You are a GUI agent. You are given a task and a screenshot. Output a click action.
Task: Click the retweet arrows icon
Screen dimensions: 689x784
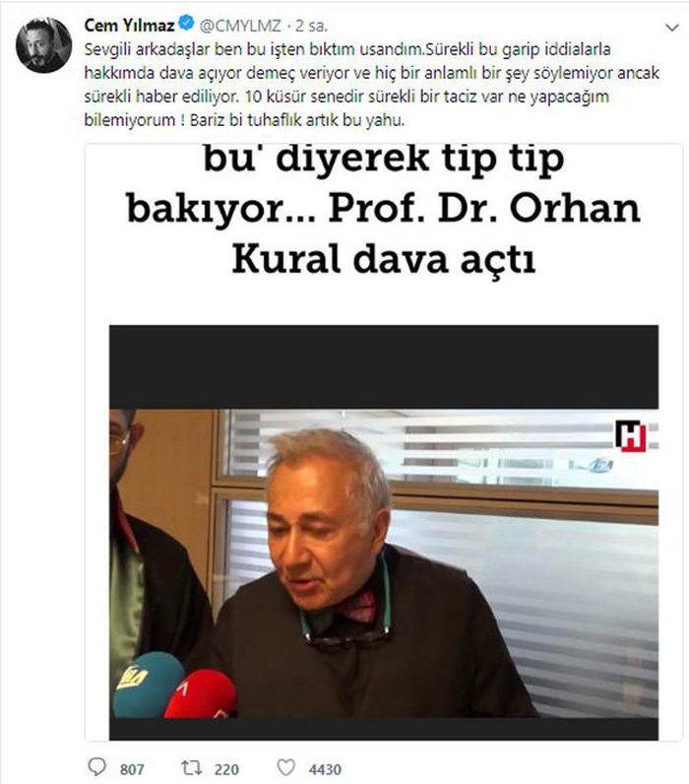(191, 767)
